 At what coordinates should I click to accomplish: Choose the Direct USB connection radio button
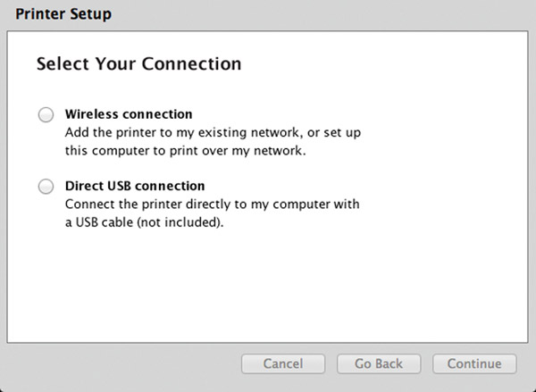coord(46,187)
